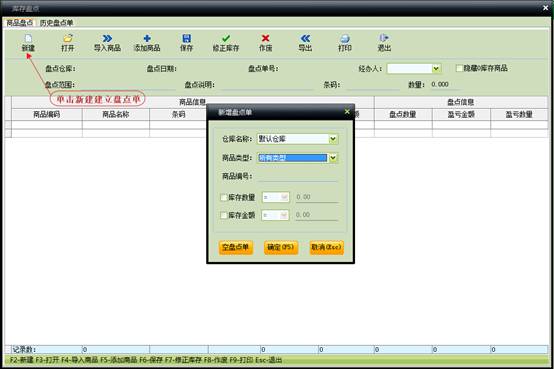Expand the 仓库名称 dropdown
This screenshot has width=554, height=369.
click(x=333, y=139)
